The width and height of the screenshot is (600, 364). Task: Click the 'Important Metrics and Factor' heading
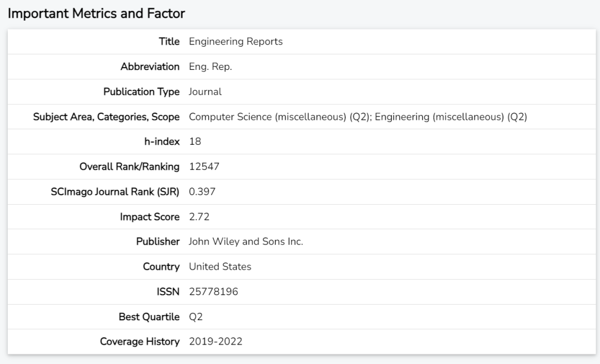tap(96, 13)
